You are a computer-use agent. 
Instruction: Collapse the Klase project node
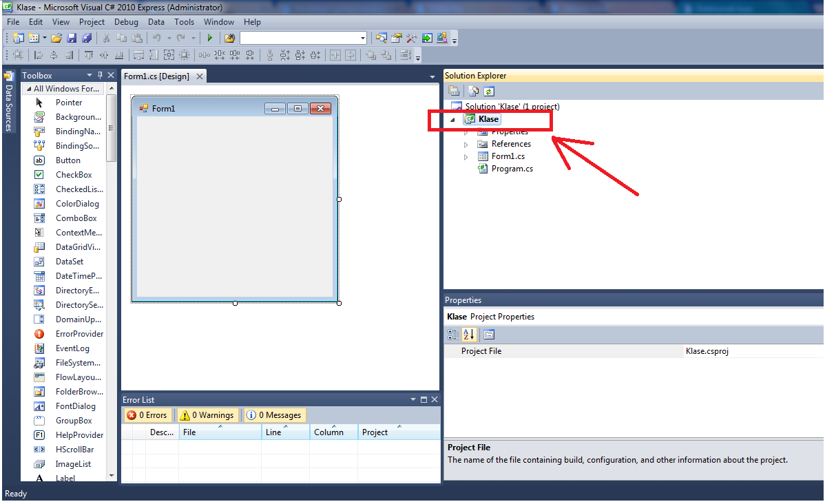(x=452, y=119)
